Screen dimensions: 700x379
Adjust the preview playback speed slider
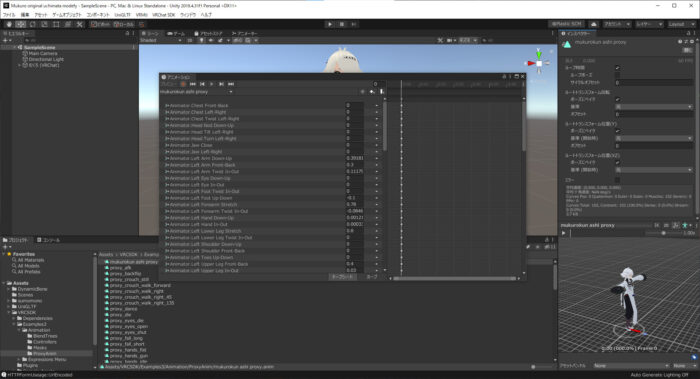(x=664, y=233)
